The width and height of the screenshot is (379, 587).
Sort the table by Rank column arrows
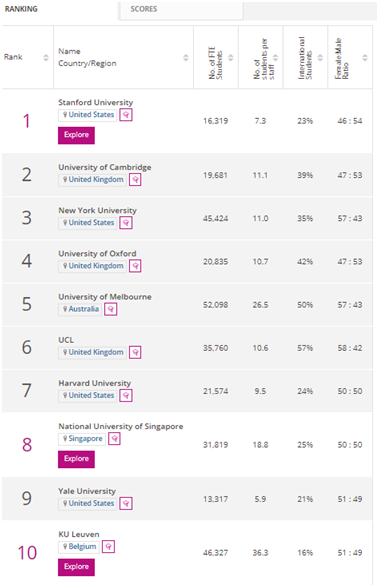[46, 57]
